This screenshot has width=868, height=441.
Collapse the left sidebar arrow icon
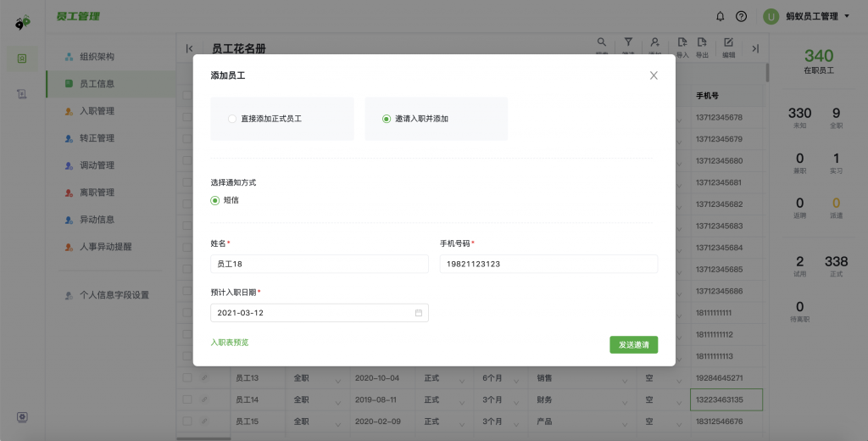pos(189,48)
